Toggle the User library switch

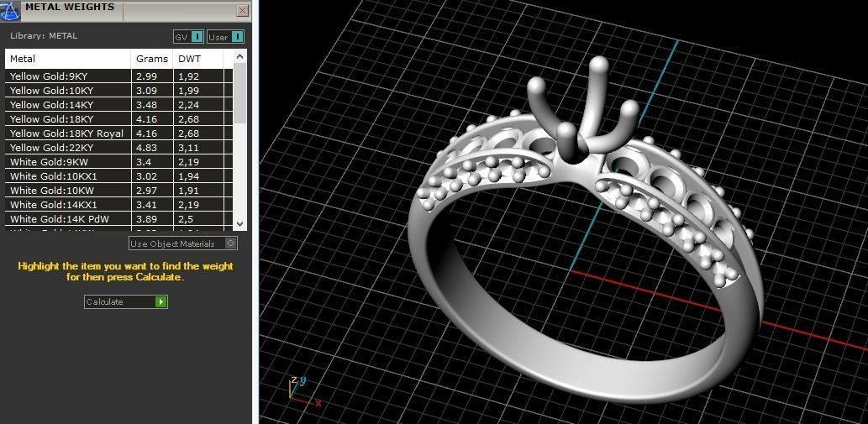[x=226, y=37]
